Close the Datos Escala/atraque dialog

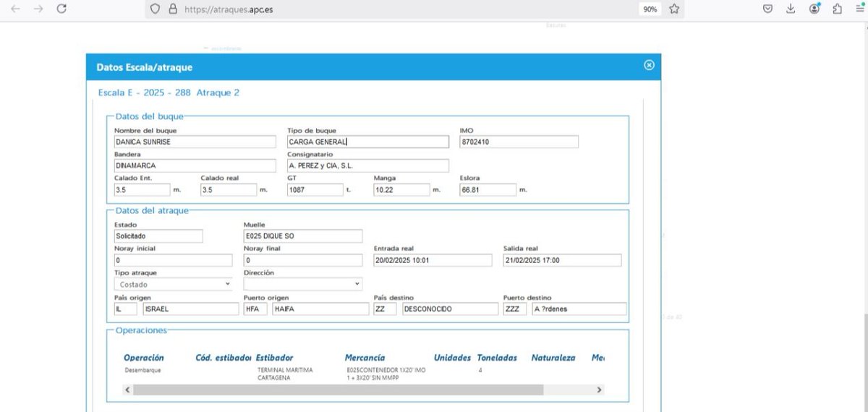pyautogui.click(x=649, y=65)
